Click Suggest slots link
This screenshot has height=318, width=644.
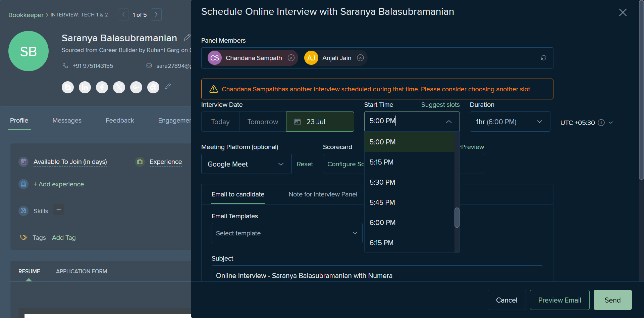coord(440,105)
